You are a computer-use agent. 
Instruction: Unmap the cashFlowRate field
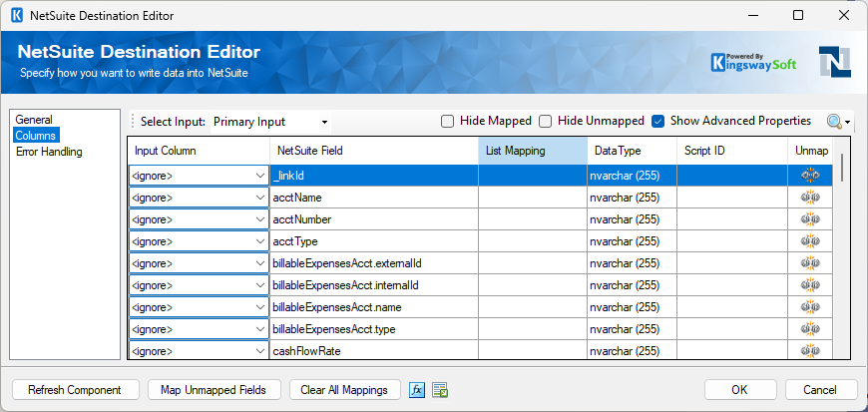[x=810, y=350]
